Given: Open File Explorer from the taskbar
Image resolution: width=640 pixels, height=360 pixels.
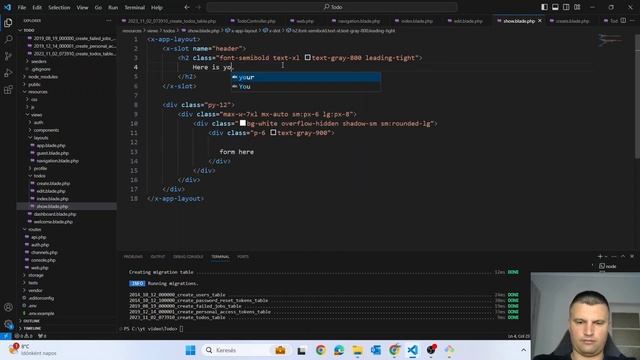Looking at the screenshot, I should [358, 350].
